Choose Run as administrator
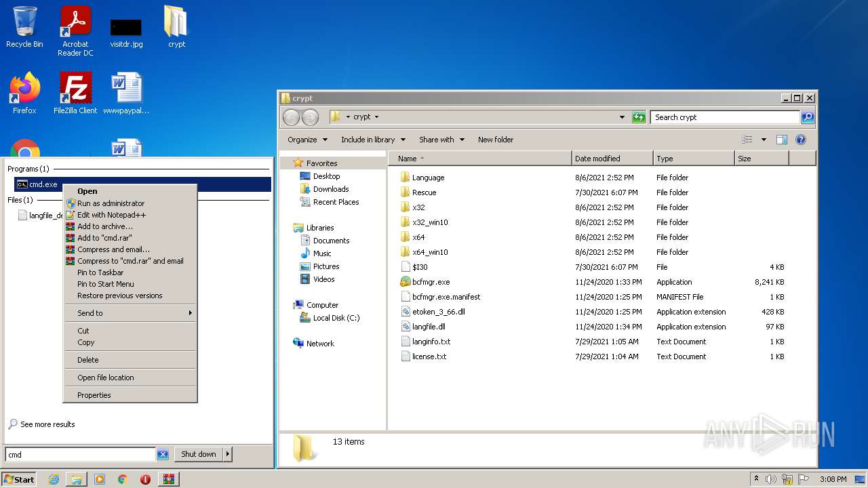 click(x=130, y=203)
